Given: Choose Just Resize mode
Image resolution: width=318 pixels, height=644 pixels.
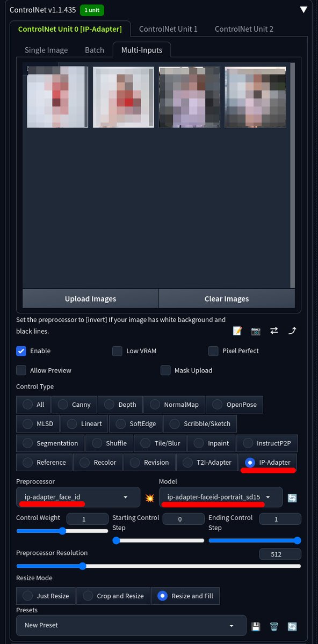Looking at the screenshot, I should (x=46, y=596).
